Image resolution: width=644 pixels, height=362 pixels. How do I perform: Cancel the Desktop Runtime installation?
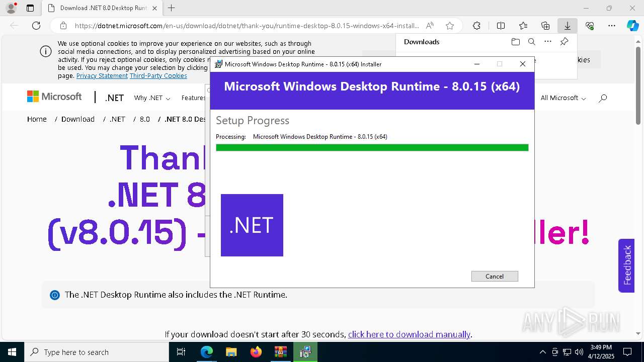click(x=495, y=276)
